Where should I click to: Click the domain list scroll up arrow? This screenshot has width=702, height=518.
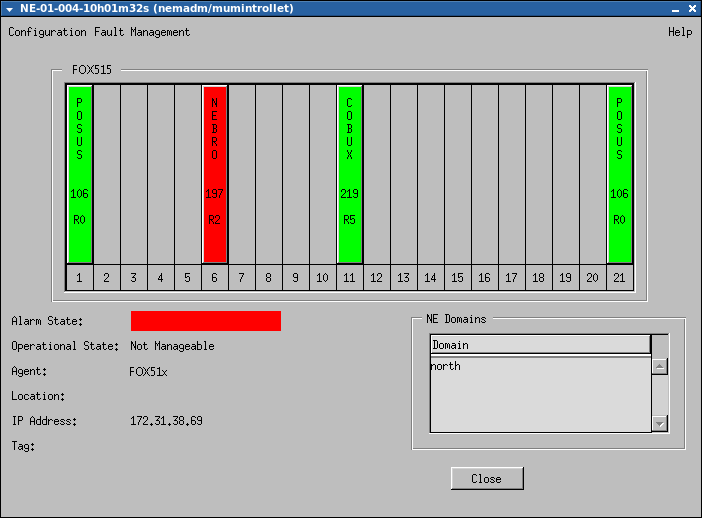(659, 367)
